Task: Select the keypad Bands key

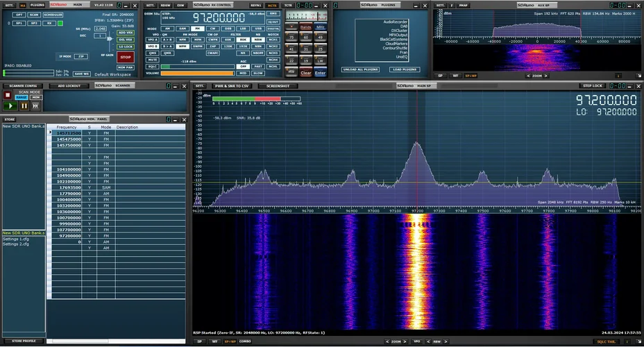Action: click(305, 27)
